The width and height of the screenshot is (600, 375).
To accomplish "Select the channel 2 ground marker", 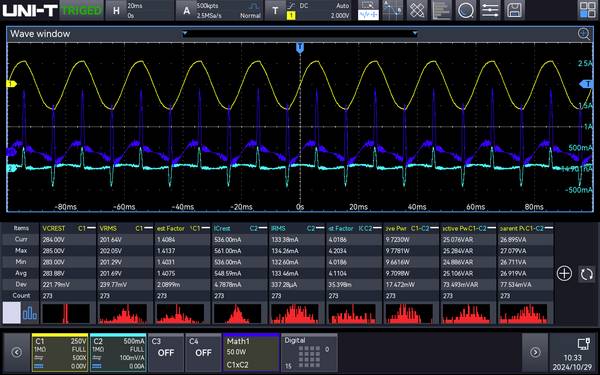I will (x=12, y=168).
